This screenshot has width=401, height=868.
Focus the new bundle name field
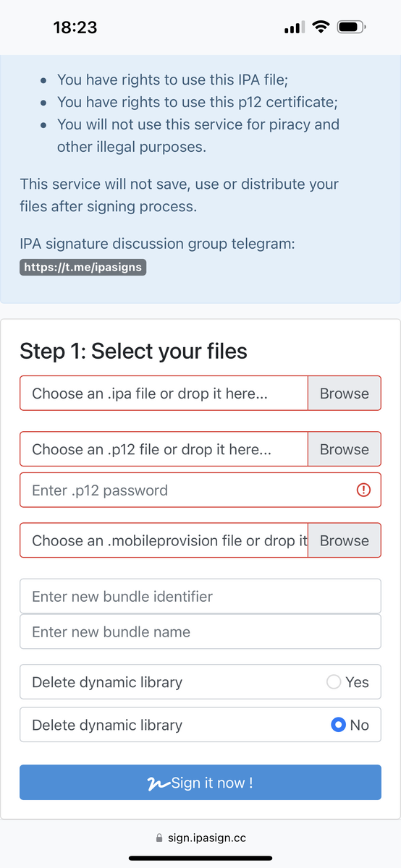coord(200,631)
